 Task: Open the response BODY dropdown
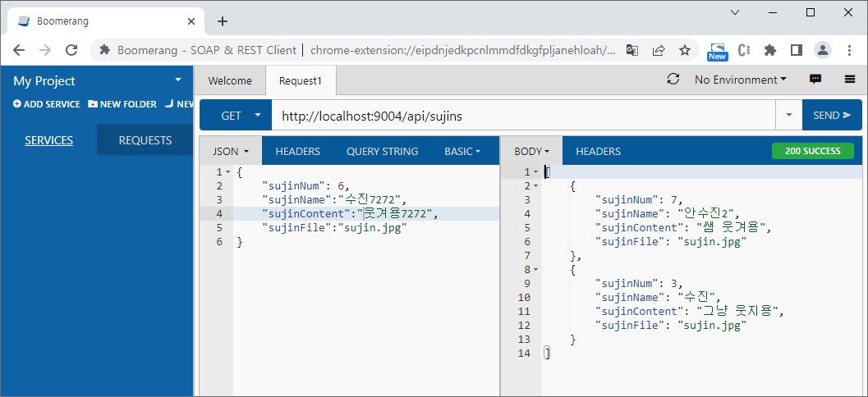pos(531,151)
